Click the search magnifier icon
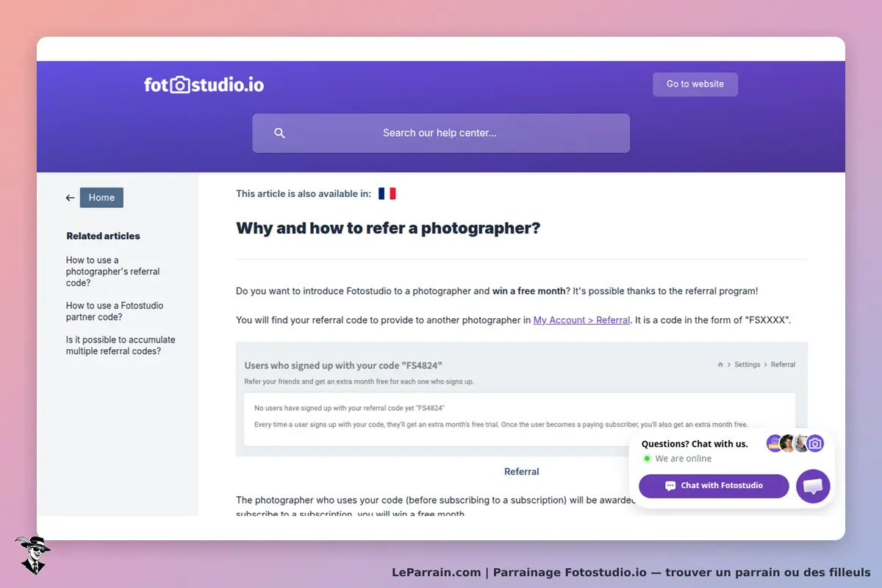 point(279,133)
